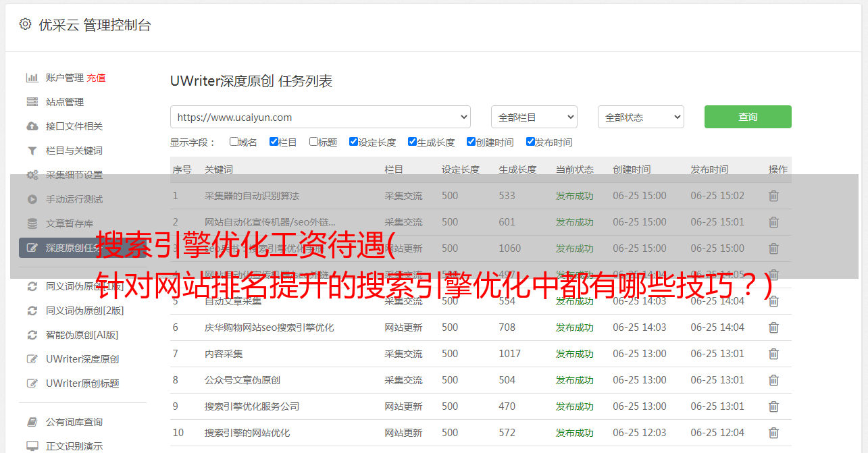This screenshot has width=868, height=453.
Task: Click generated length value 533
Action: pyautogui.click(x=507, y=196)
